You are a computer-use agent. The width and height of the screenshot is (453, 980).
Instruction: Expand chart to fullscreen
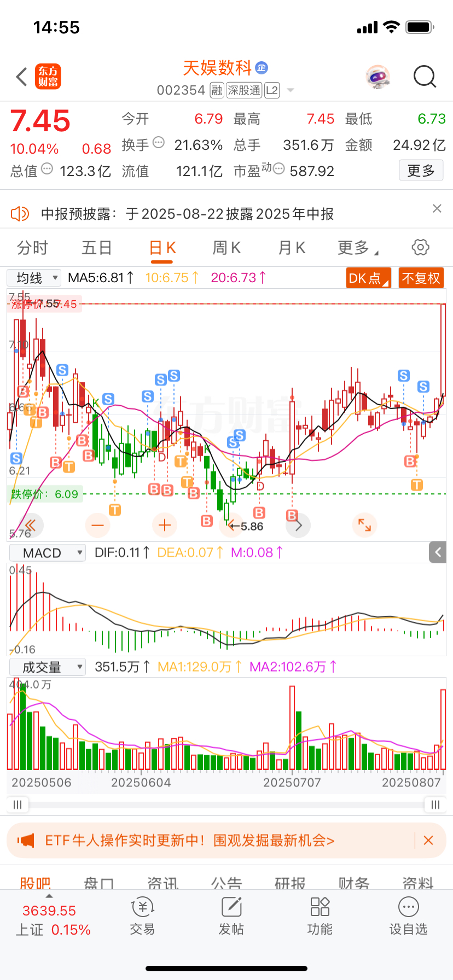pos(365,526)
